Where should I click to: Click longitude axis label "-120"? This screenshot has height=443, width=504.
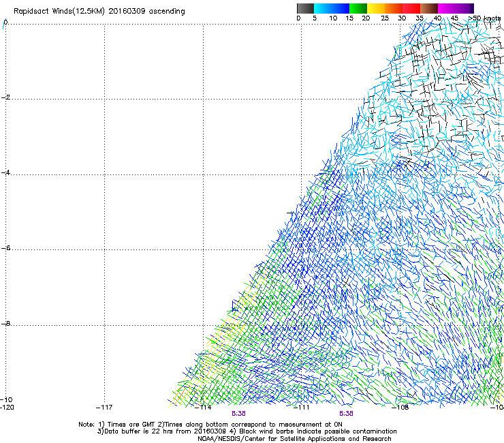[x=7, y=408]
